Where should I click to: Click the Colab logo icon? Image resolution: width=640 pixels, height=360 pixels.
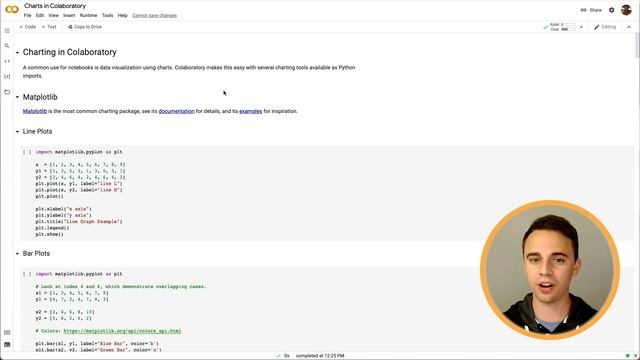12,9
